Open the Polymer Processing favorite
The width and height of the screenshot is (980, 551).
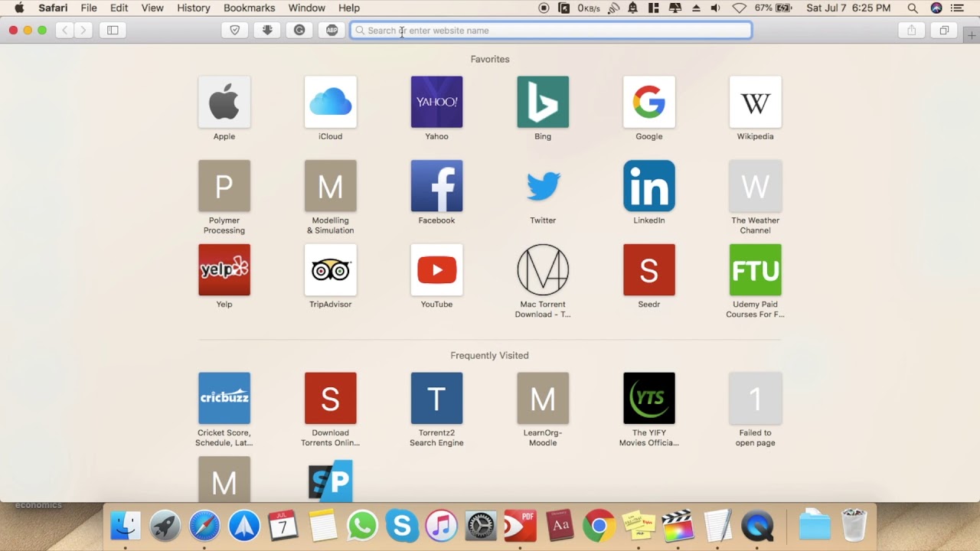pos(224,186)
